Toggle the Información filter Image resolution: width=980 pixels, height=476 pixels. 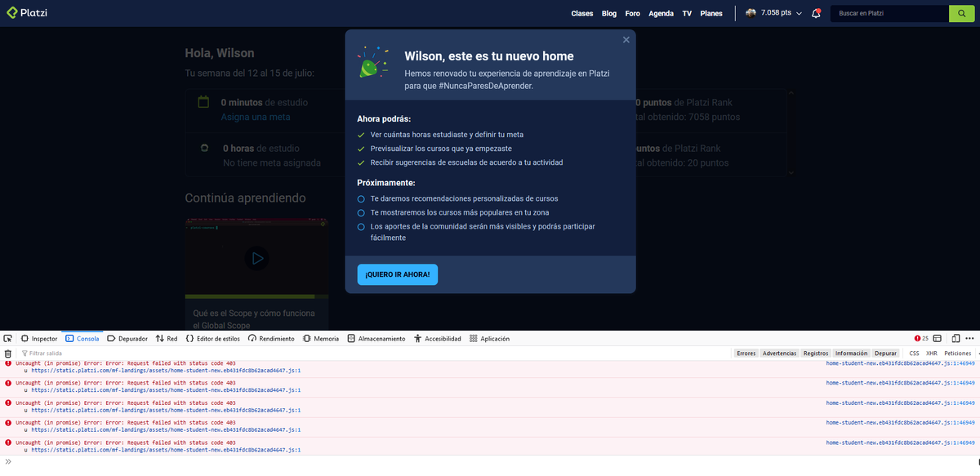(x=852, y=353)
